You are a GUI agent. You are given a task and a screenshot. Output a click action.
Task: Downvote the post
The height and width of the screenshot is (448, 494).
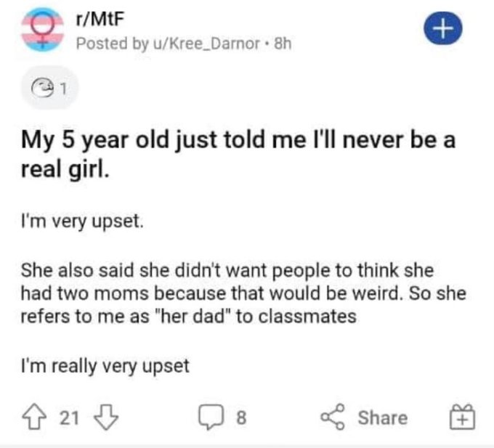tap(108, 418)
